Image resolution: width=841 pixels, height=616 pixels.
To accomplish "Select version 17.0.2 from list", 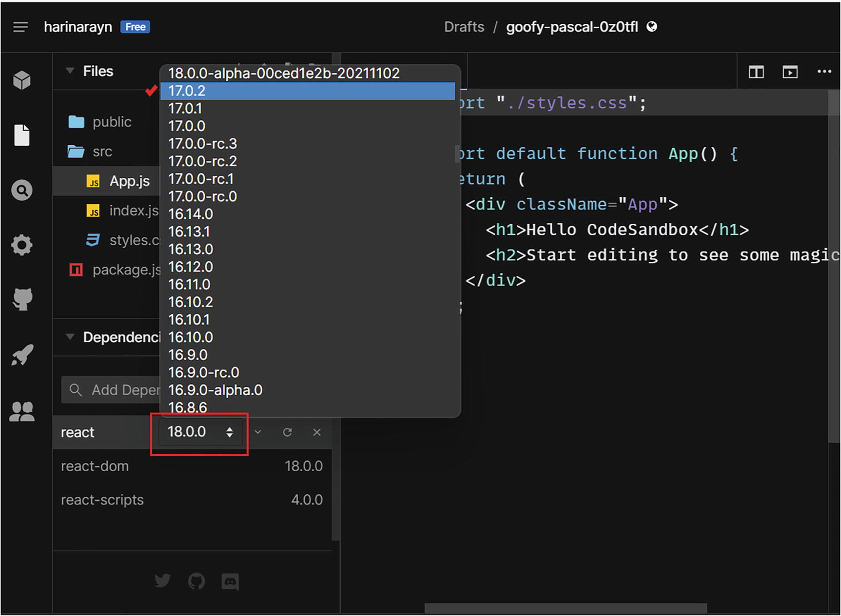I will [307, 91].
